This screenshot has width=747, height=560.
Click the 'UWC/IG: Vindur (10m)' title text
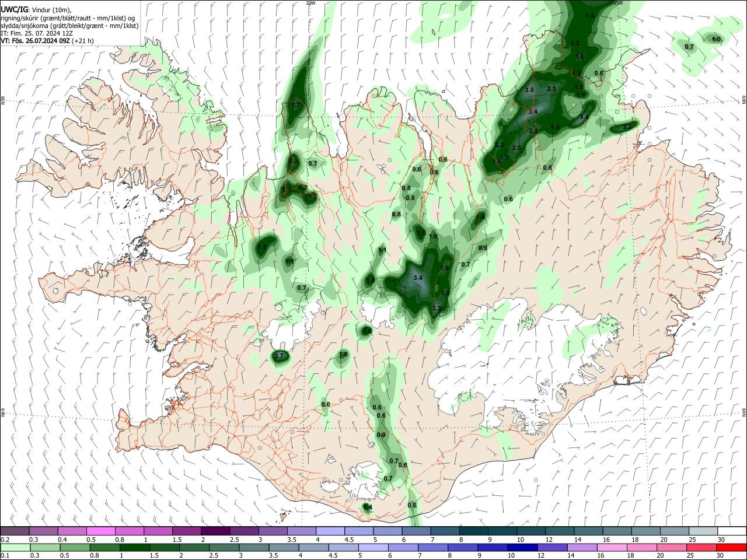point(36,9)
